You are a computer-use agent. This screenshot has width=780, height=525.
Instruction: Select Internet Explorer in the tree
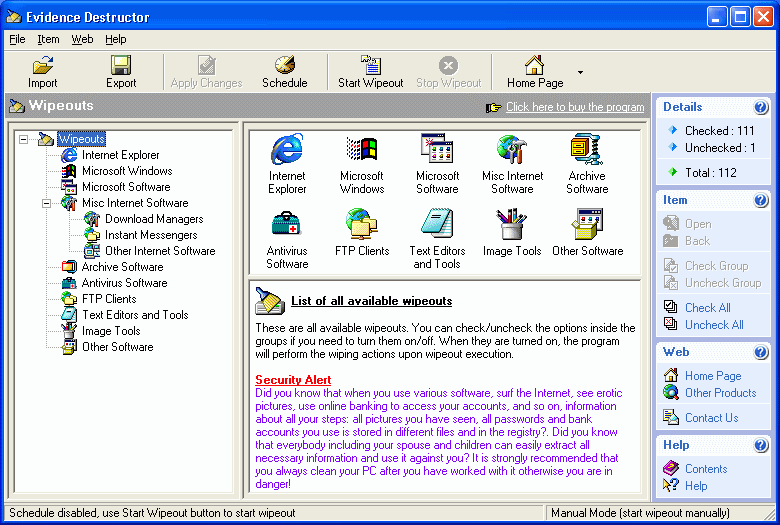coord(120,155)
